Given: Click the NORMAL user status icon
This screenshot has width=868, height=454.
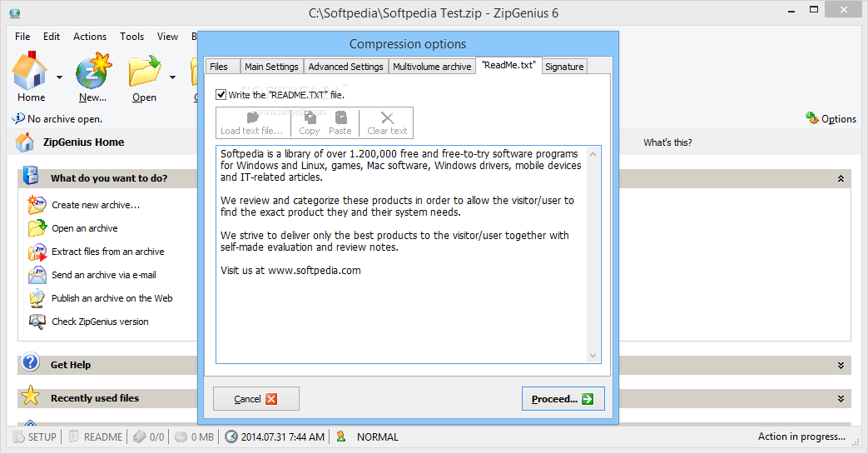Looking at the screenshot, I should (x=341, y=437).
